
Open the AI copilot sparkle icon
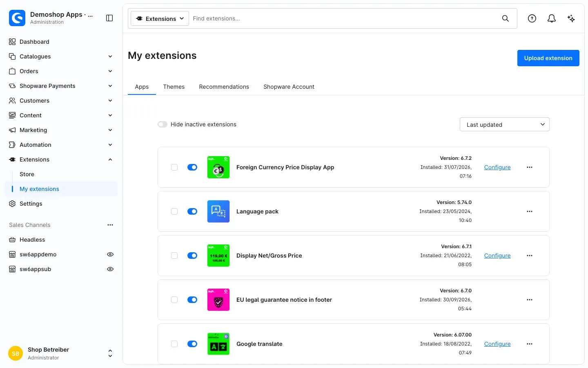tap(571, 18)
